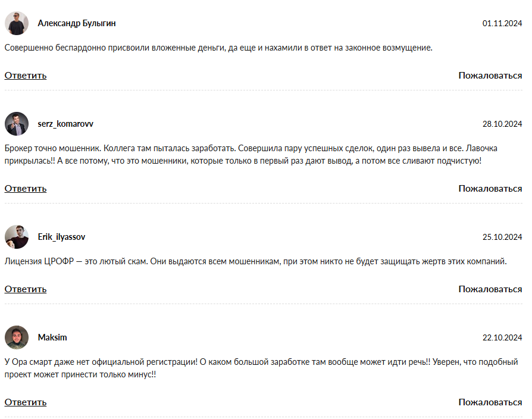The height and width of the screenshot is (419, 532).
Task: Click the 28.10.2024 comment date
Action: tap(502, 124)
